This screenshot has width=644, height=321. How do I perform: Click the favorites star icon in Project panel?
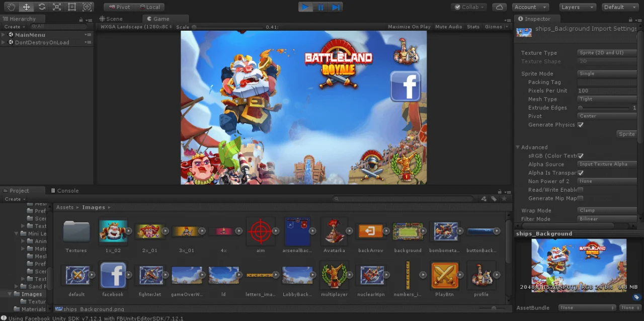504,199
